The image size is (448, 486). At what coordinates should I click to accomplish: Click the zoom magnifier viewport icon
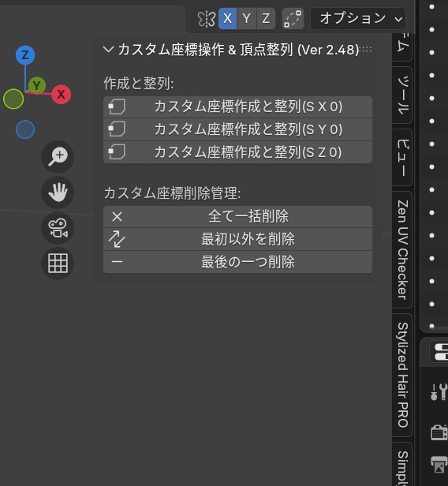pos(58,157)
